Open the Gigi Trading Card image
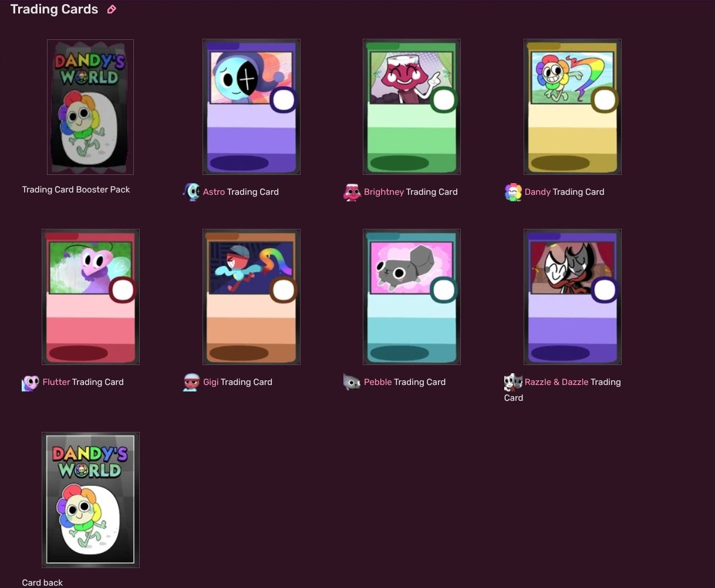715x588 pixels. pos(251,296)
